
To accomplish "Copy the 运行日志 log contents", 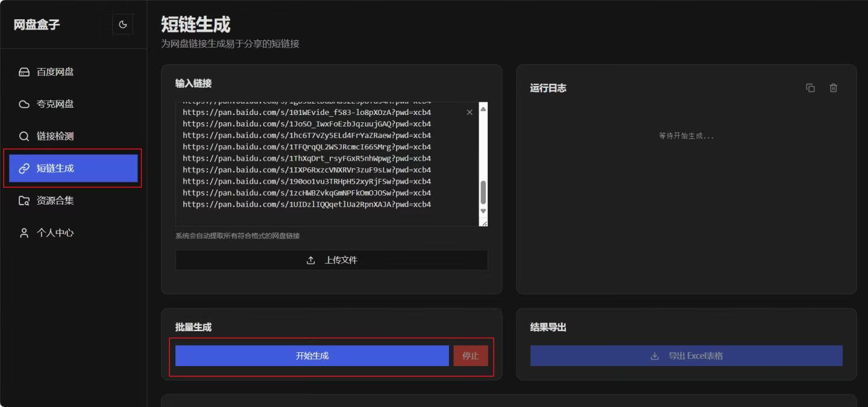I will point(810,88).
